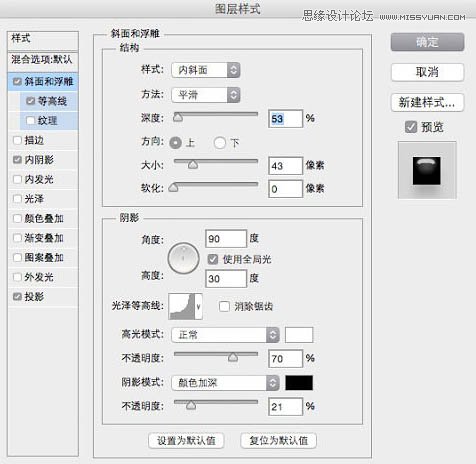Screen dimensions: 476x464
Task: Click the 深度 field showing 53
Action: [x=286, y=119]
